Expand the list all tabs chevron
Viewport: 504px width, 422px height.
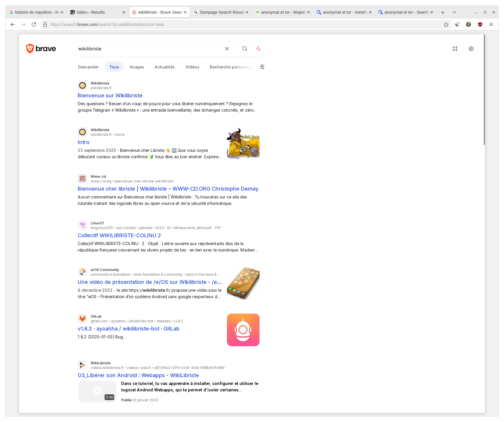[x=454, y=12]
